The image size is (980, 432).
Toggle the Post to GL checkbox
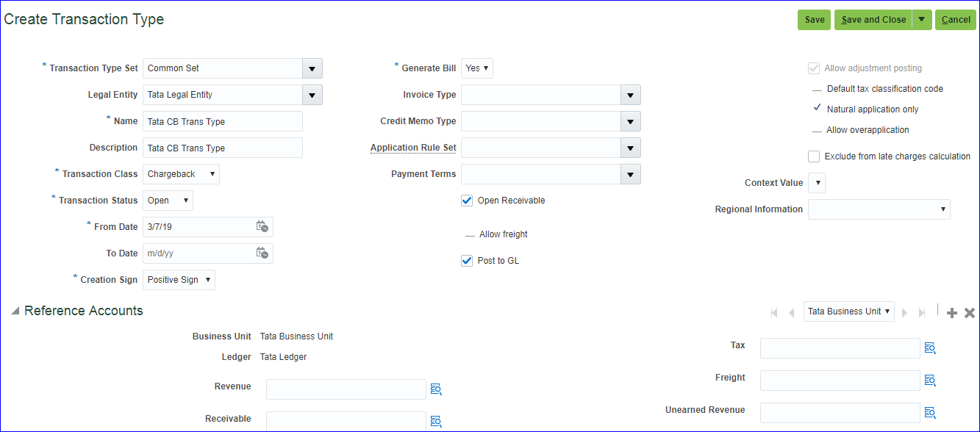(x=467, y=261)
